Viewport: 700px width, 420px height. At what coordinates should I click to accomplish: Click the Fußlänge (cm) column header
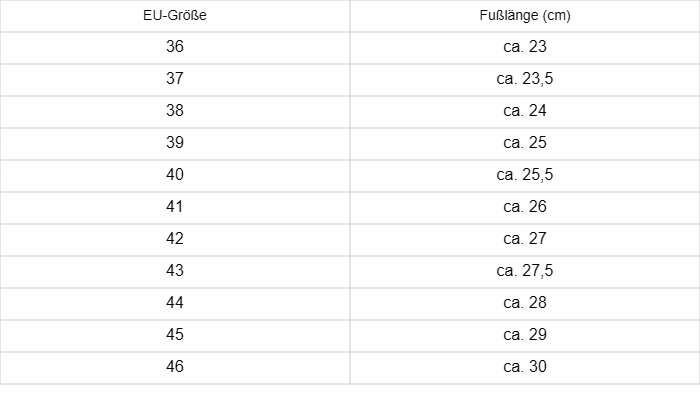pos(525,16)
